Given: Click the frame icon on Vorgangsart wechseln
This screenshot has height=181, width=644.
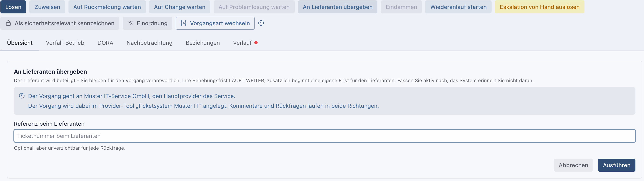Looking at the screenshot, I should point(183,23).
